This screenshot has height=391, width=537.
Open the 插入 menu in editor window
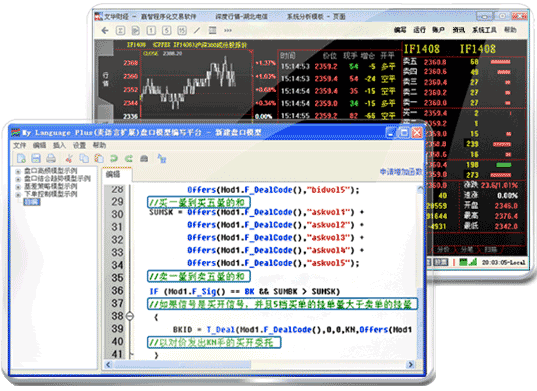point(59,145)
